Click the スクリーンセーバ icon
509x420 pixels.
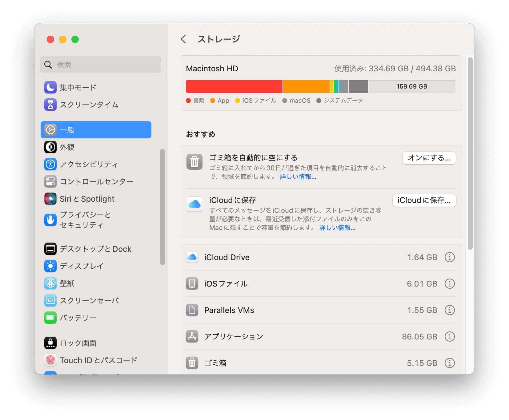(x=50, y=300)
